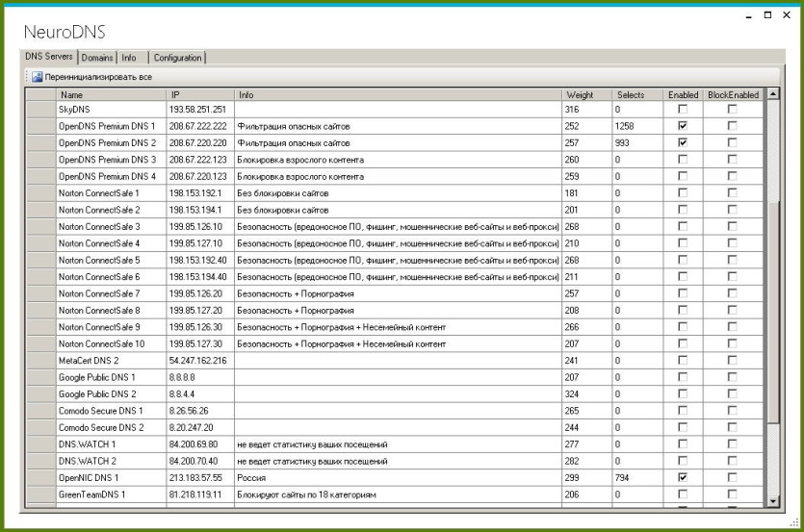The image size is (804, 532).
Task: Click the window resize grip corner
Action: click(794, 522)
